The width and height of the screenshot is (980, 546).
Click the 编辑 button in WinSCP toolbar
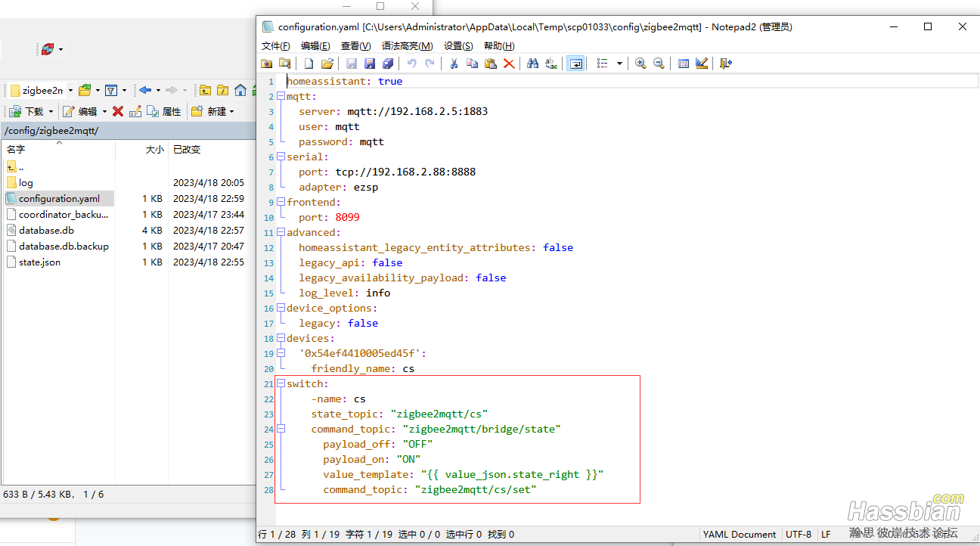tap(81, 111)
